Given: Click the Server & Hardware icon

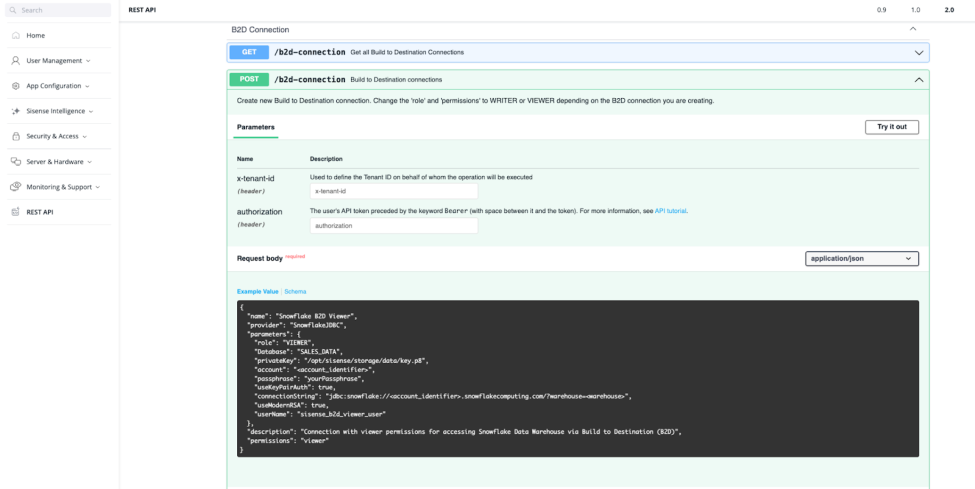Looking at the screenshot, I should 16,161.
